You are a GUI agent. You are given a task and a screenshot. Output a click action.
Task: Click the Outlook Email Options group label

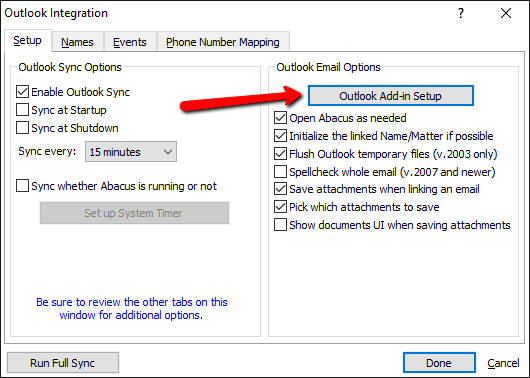click(328, 67)
